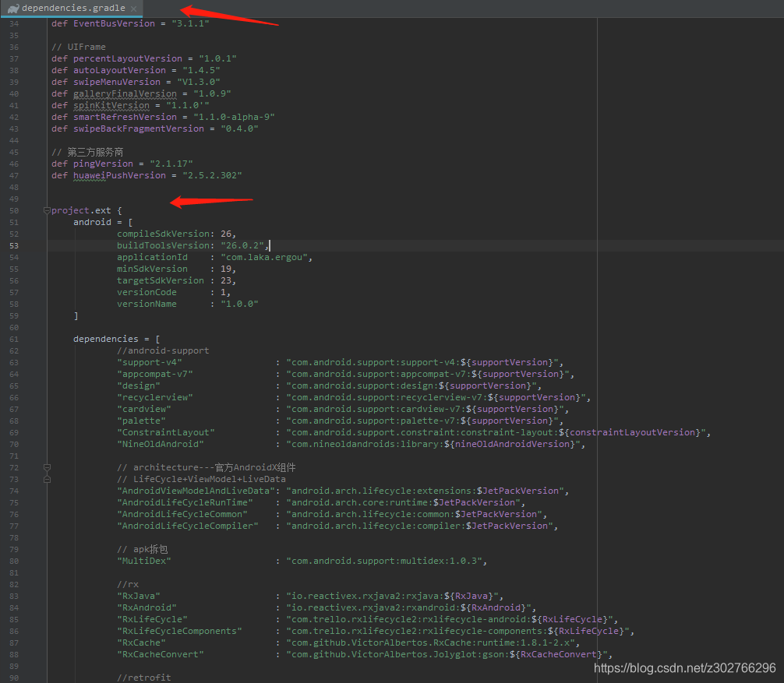The image size is (784, 683).
Task: Click the "//android-support" comment
Action: pos(163,350)
